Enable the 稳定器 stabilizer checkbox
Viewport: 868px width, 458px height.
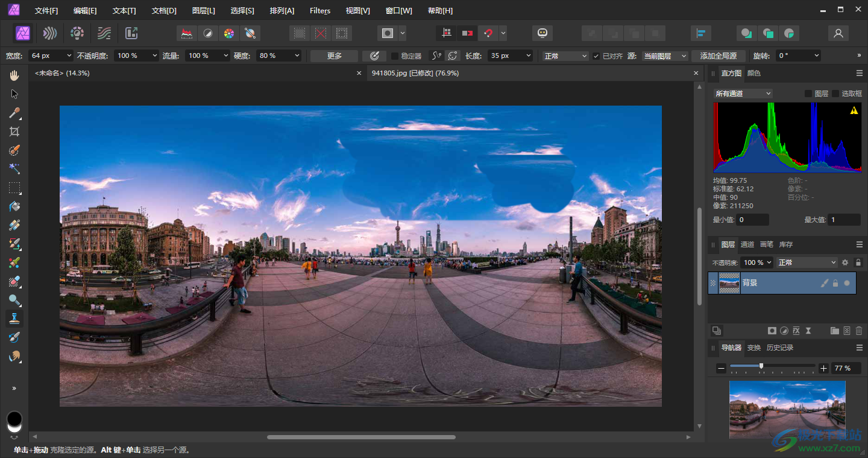(x=395, y=56)
